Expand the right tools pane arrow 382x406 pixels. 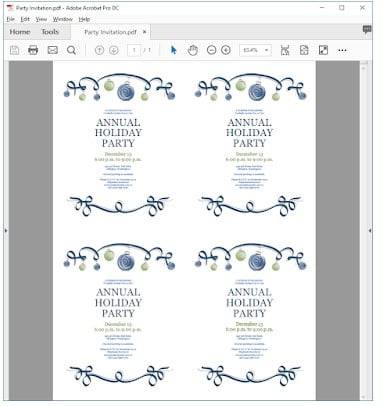[370, 230]
